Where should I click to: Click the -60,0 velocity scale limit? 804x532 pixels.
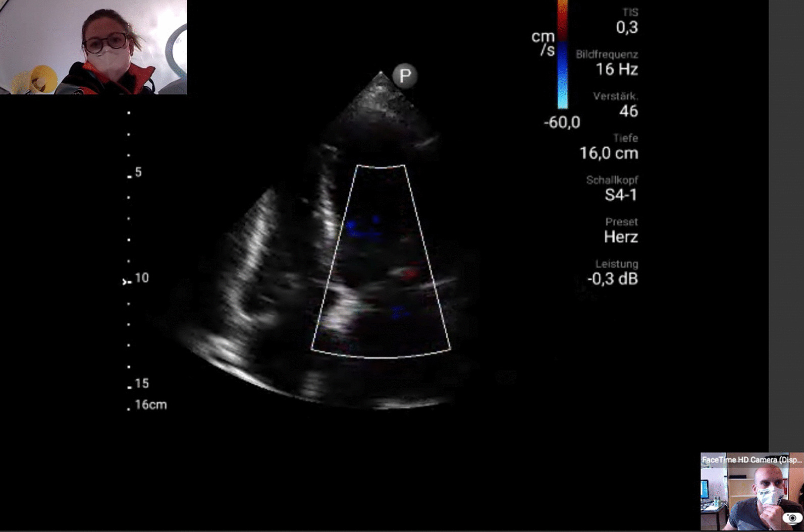pyautogui.click(x=562, y=123)
